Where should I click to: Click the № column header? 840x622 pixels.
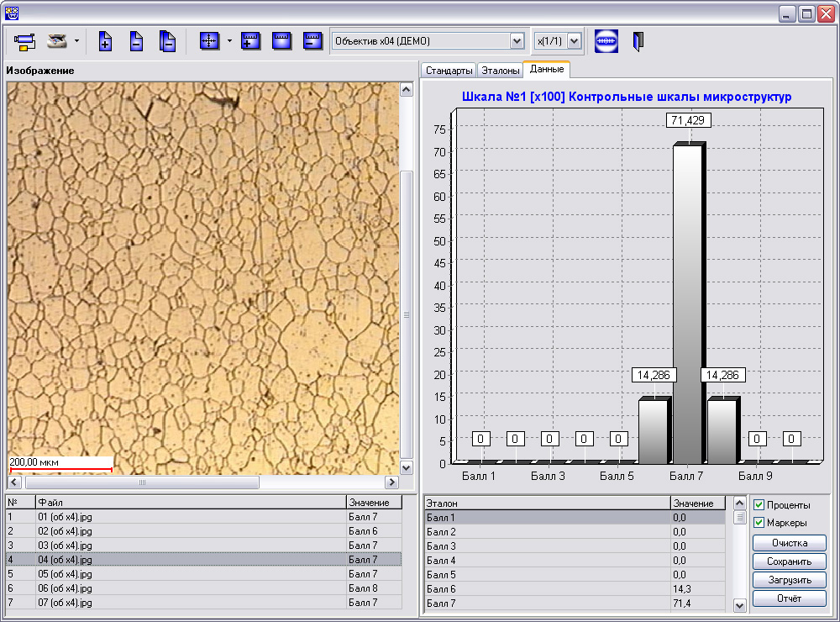click(x=20, y=503)
